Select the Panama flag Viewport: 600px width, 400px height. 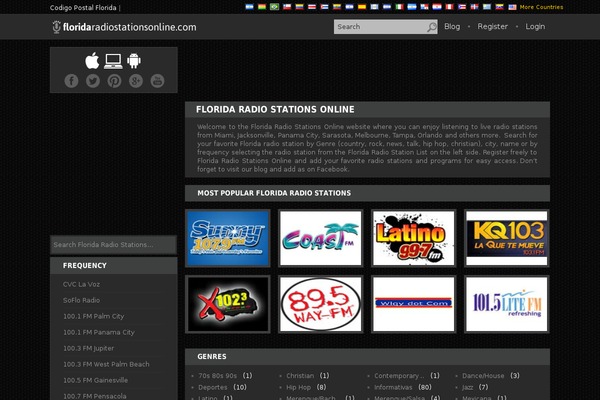point(425,7)
